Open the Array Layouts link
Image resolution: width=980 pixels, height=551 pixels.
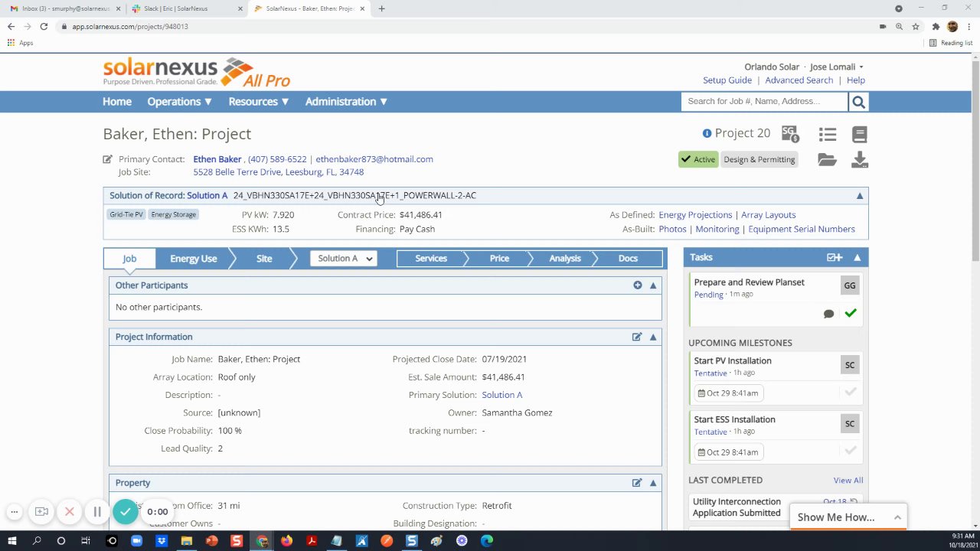click(768, 215)
